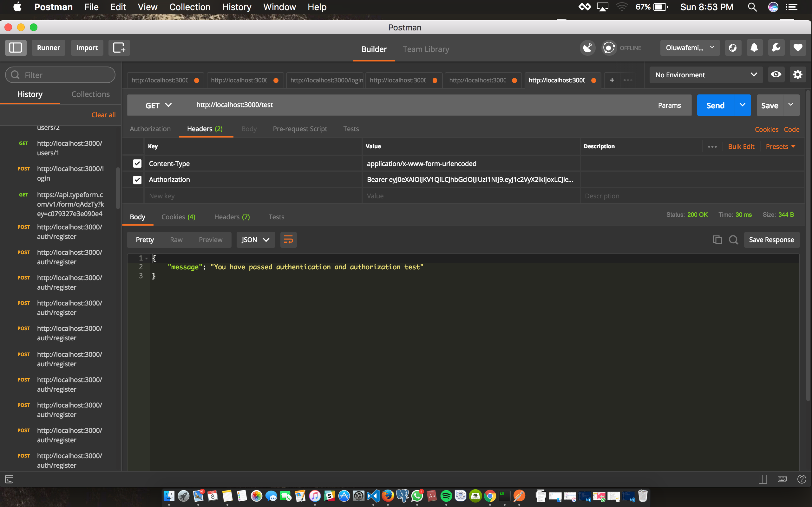The width and height of the screenshot is (812, 507).
Task: Click the blue Send button
Action: pos(715,105)
